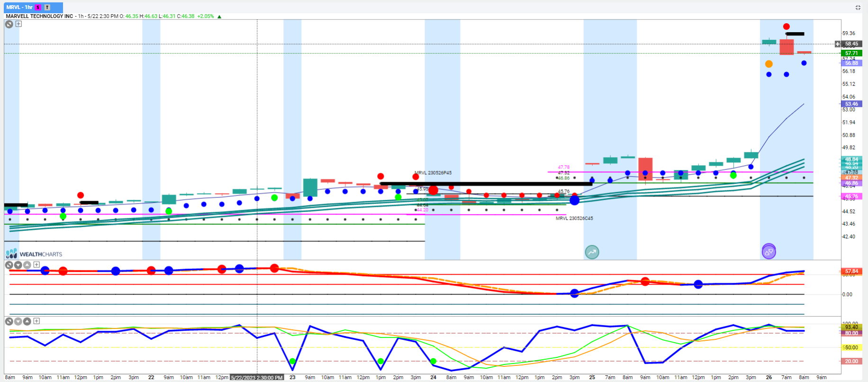Image resolution: width=868 pixels, height=382 pixels.
Task: Add indicator to bottom stochastic panel
Action: click(x=36, y=321)
